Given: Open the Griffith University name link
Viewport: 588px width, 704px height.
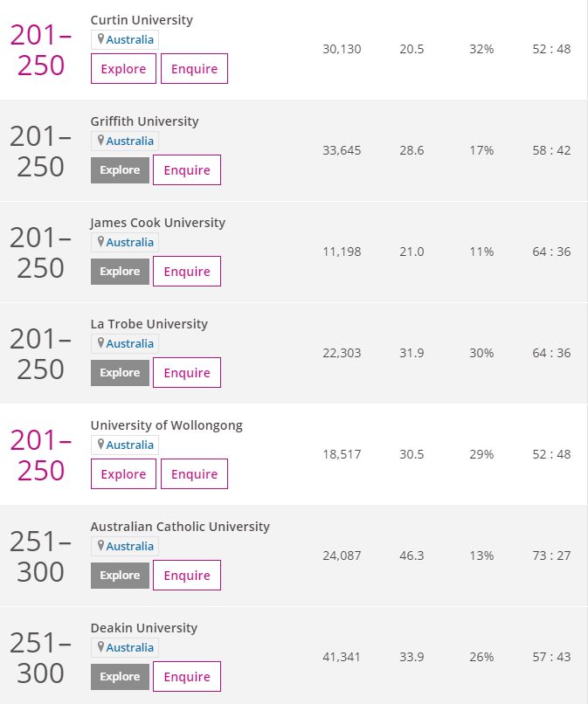Looking at the screenshot, I should (145, 121).
